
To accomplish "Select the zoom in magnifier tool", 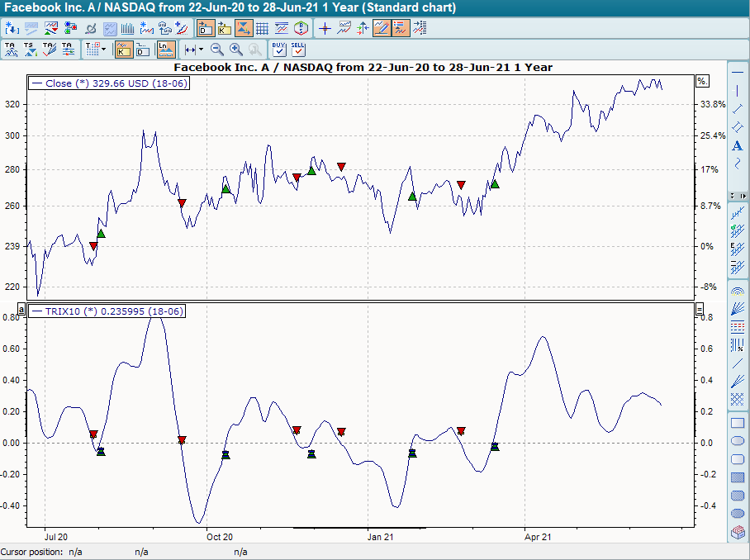I will 235,50.
